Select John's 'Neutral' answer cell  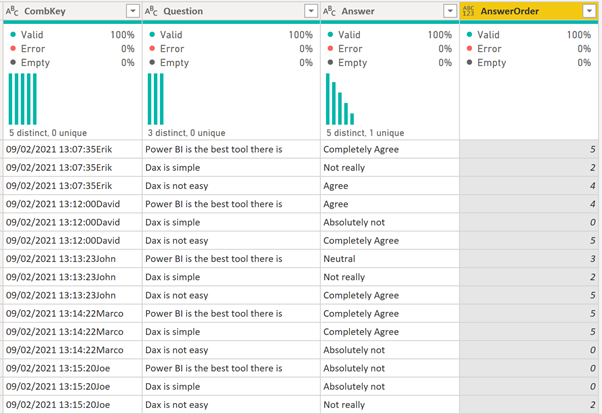tap(390, 259)
